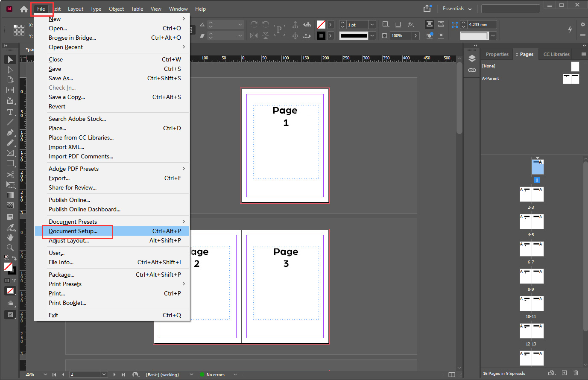Open the Links panel icon
588x380 pixels.
click(x=472, y=70)
